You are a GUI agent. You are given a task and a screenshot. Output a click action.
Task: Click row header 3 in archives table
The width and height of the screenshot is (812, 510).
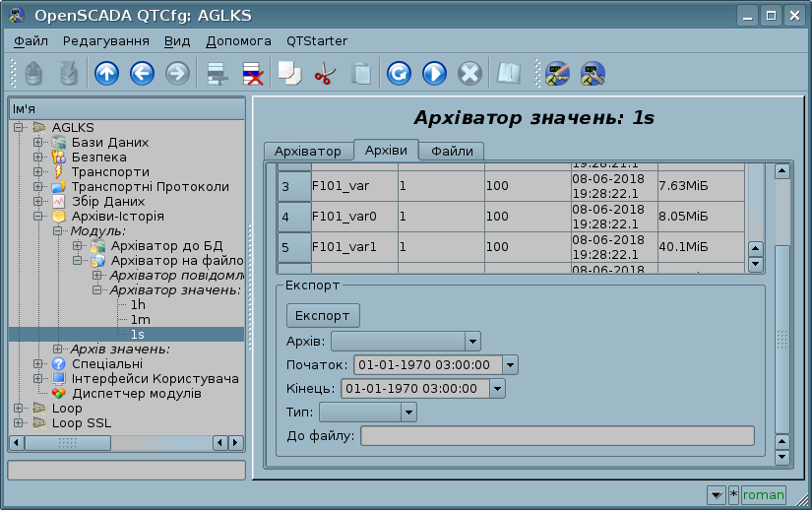click(294, 186)
